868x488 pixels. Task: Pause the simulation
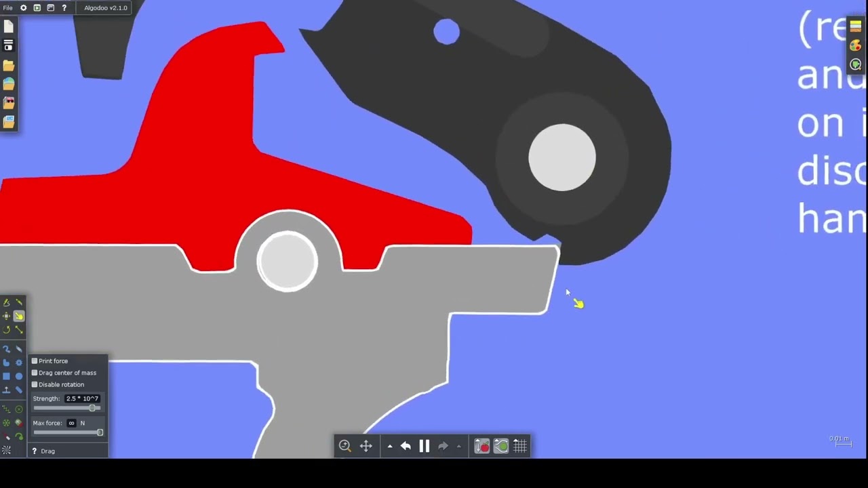pos(425,446)
